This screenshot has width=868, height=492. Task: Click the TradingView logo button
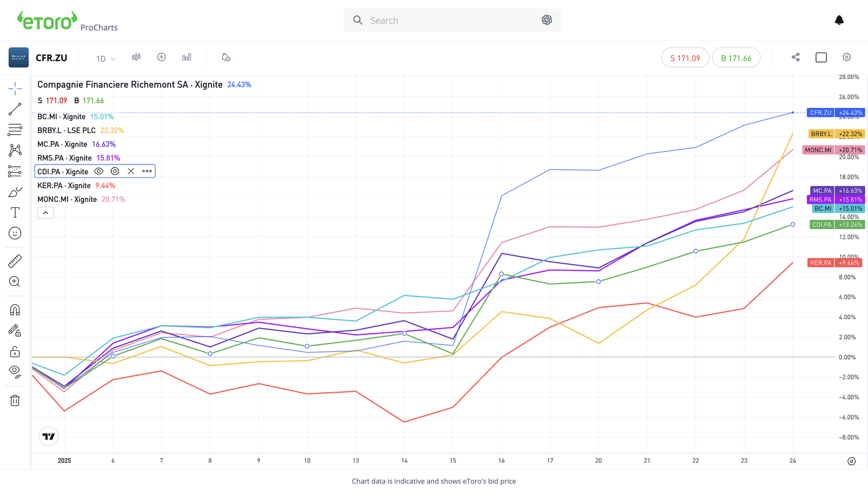coord(49,437)
